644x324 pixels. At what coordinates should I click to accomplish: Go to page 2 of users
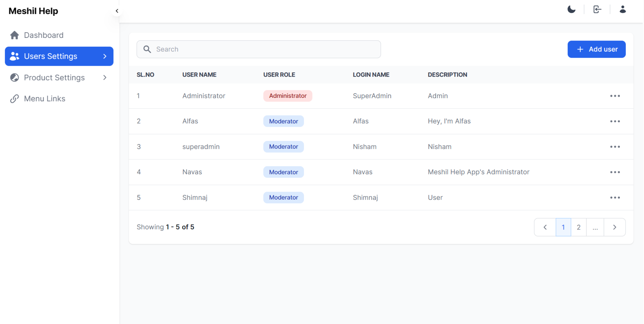[x=579, y=227]
